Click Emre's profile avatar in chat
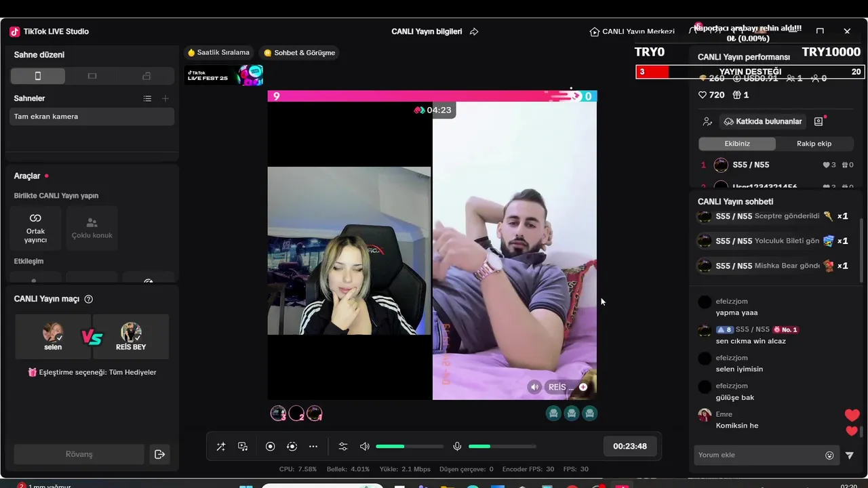Image resolution: width=868 pixels, height=488 pixels. point(705,415)
